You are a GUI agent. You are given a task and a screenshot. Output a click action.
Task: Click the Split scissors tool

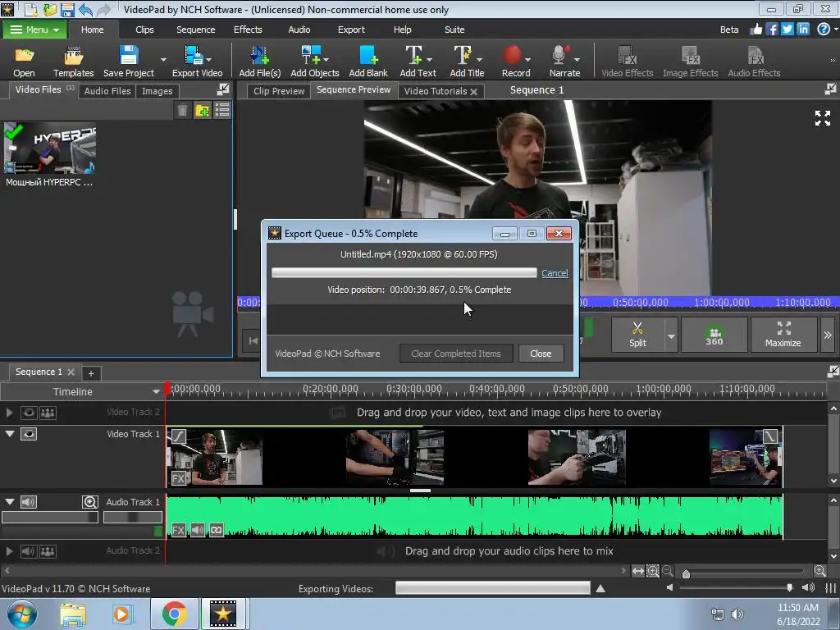[637, 335]
